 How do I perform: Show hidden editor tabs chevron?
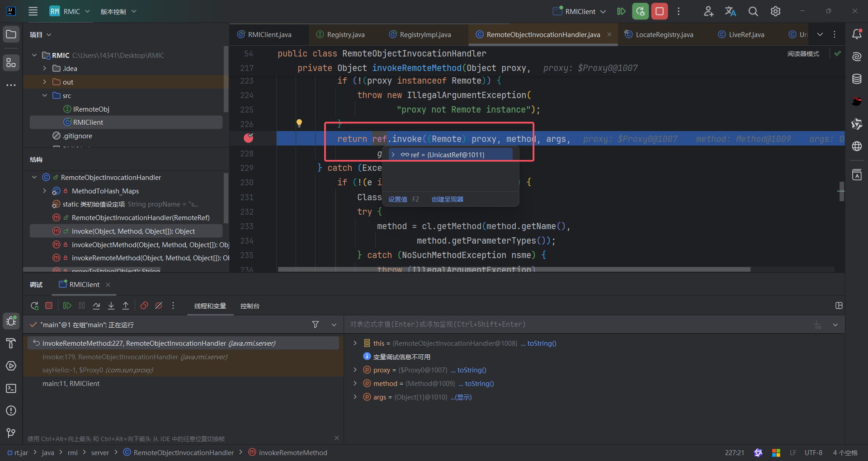(x=820, y=34)
